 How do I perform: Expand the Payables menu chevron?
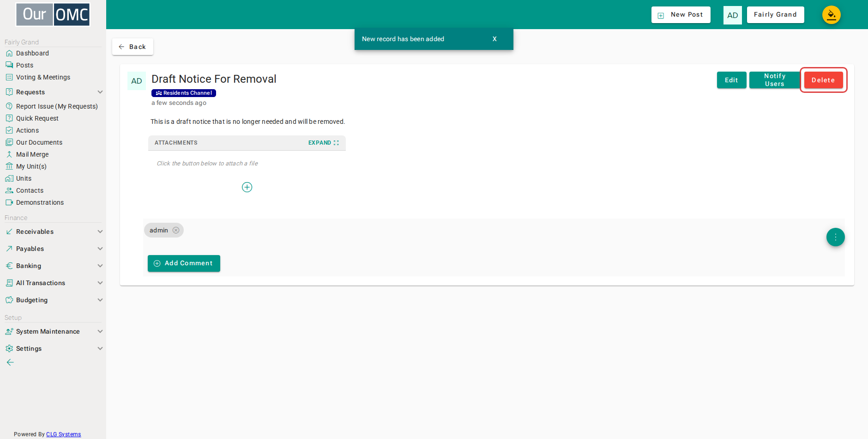100,249
